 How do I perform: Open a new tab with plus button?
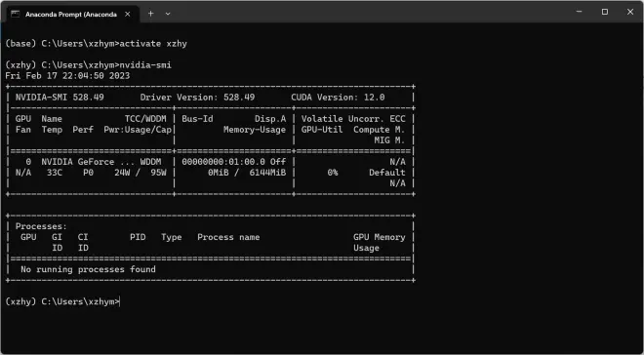pyautogui.click(x=150, y=14)
